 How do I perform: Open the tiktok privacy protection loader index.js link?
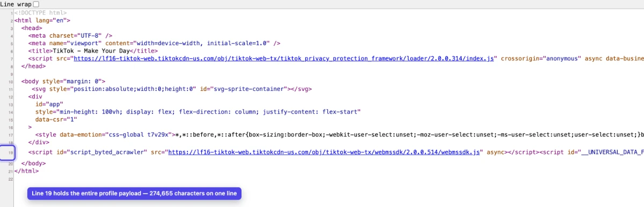[284, 58]
